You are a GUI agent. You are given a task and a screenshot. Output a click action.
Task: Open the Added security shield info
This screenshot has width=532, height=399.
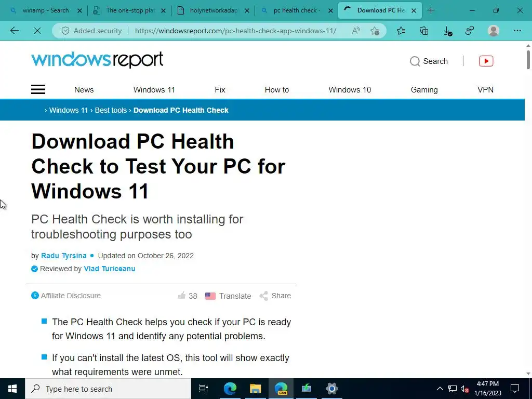91,31
